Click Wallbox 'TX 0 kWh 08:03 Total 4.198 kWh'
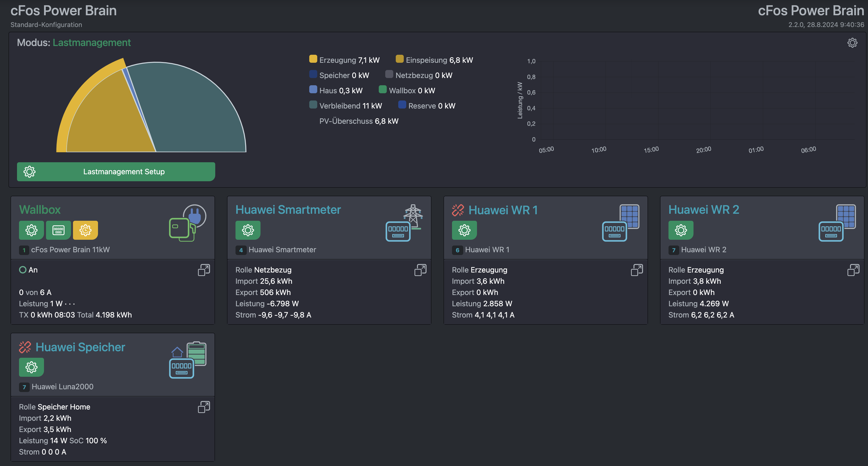 pyautogui.click(x=75, y=315)
